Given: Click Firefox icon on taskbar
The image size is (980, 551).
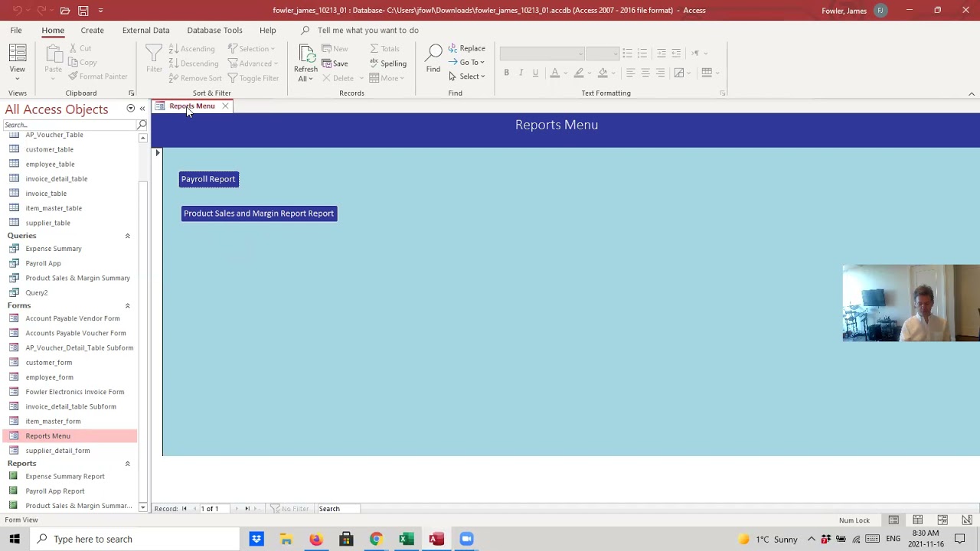Looking at the screenshot, I should point(315,539).
